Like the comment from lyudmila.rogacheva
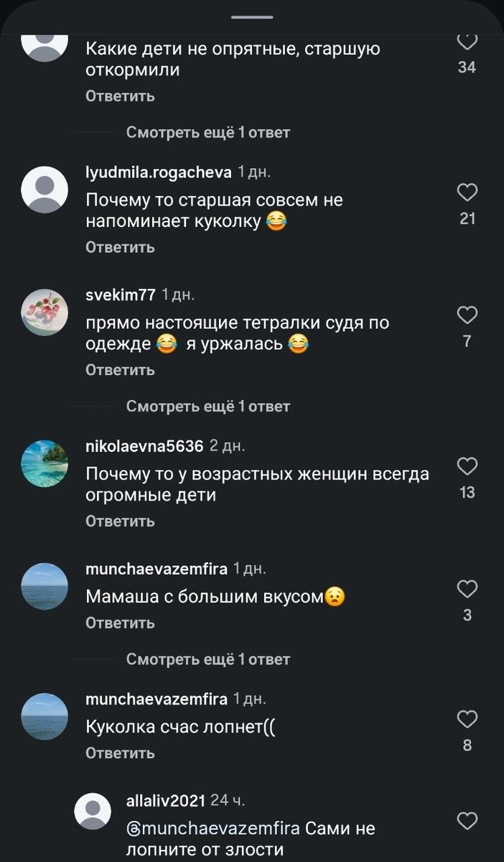Viewport: 504px width, 862px height. [467, 192]
